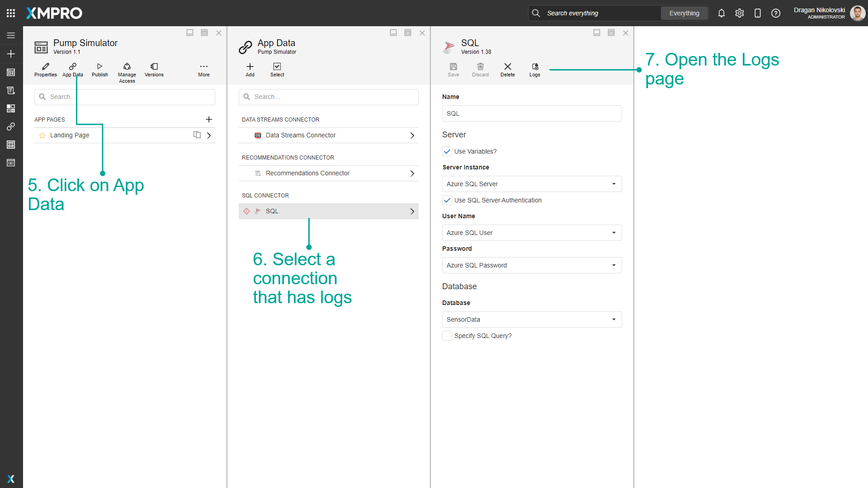868x488 pixels.
Task: Save the SQL connection settings
Action: tap(453, 69)
